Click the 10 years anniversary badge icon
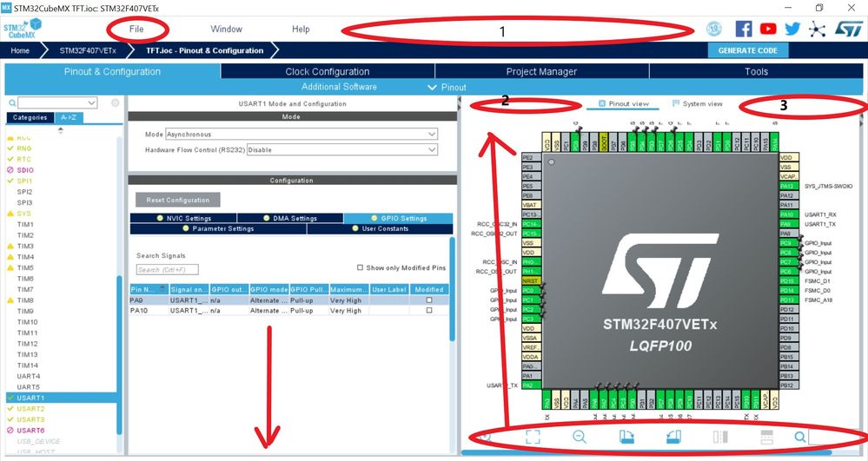The height and width of the screenshot is (461, 868). coord(714,29)
